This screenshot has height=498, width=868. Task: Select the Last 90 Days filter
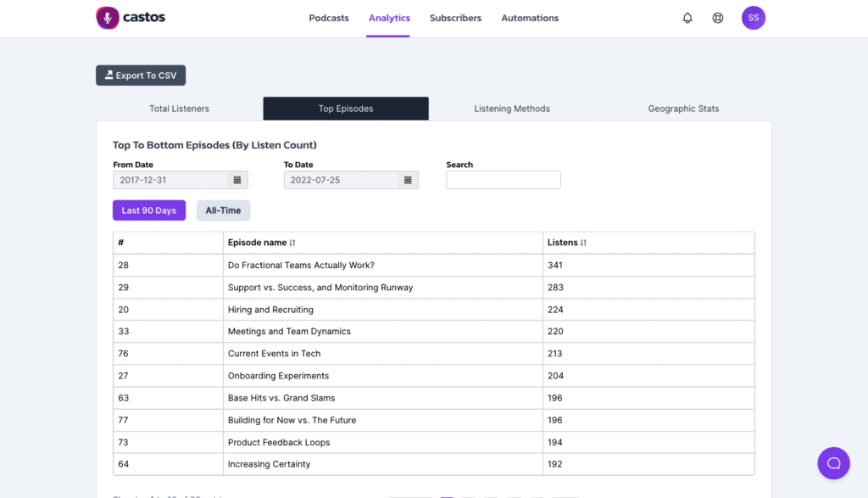tap(149, 210)
